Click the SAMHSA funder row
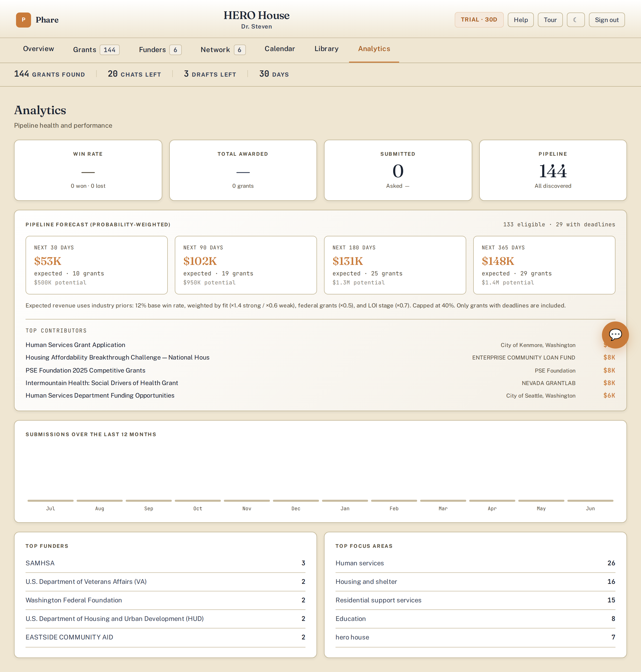The height and width of the screenshot is (672, 641). click(165, 563)
